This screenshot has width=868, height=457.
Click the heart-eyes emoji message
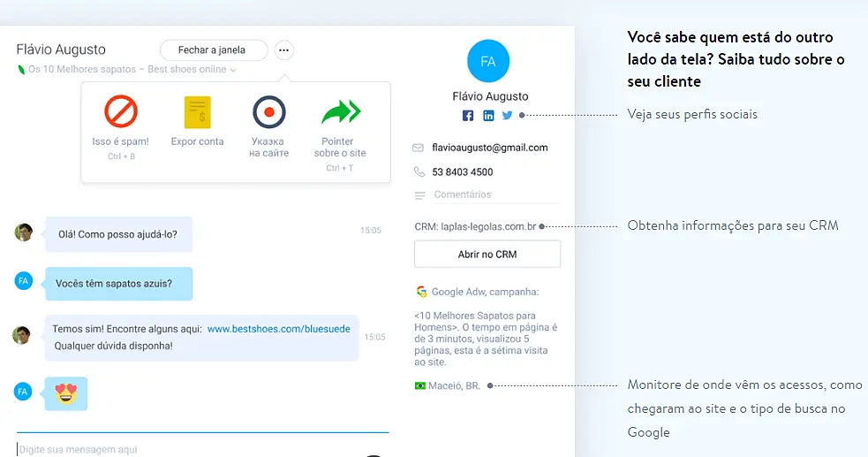[x=65, y=393]
